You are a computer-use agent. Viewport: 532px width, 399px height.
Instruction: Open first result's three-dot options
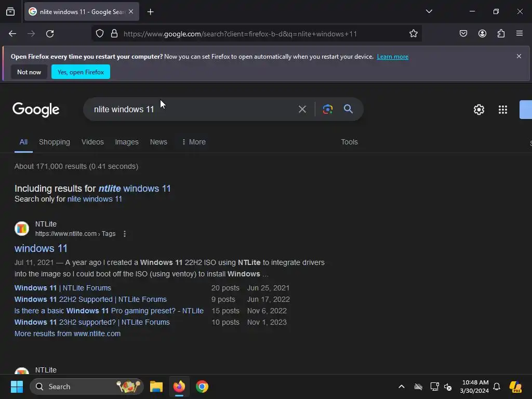click(x=125, y=234)
